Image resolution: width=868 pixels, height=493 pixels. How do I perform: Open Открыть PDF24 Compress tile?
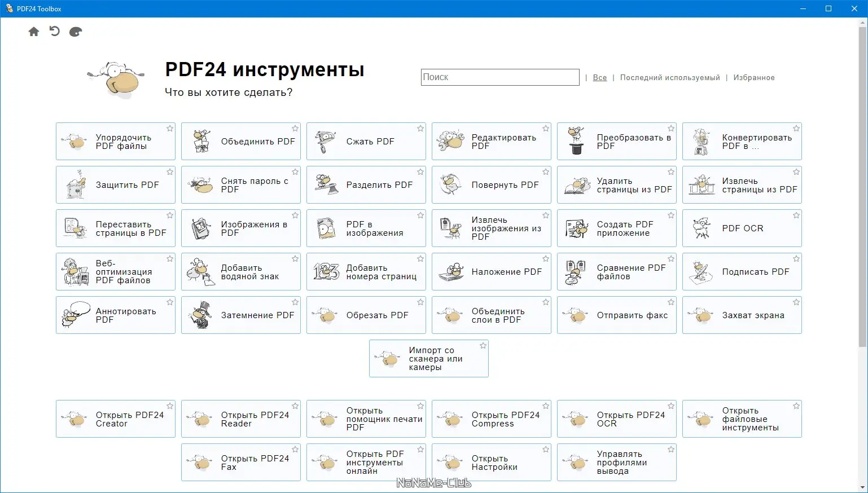[492, 419]
